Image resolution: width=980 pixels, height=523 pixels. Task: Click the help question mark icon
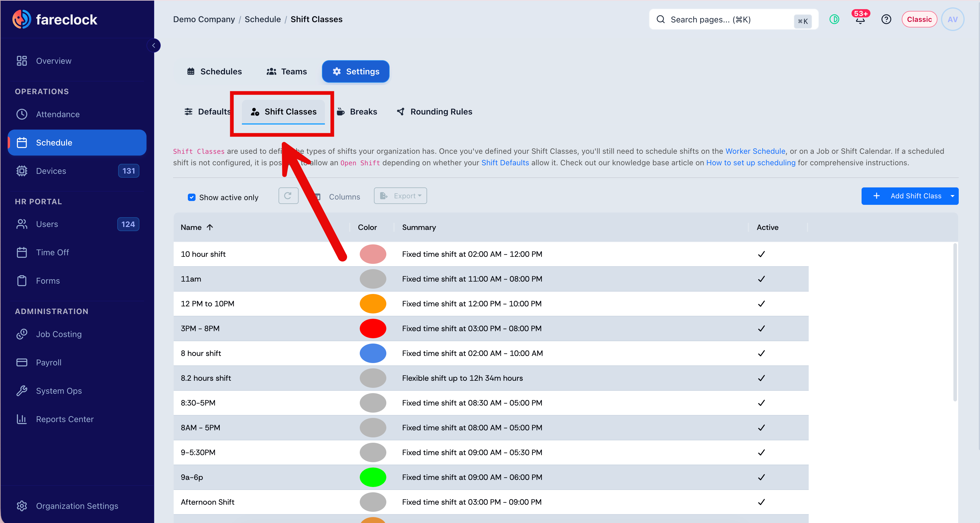[x=886, y=19]
